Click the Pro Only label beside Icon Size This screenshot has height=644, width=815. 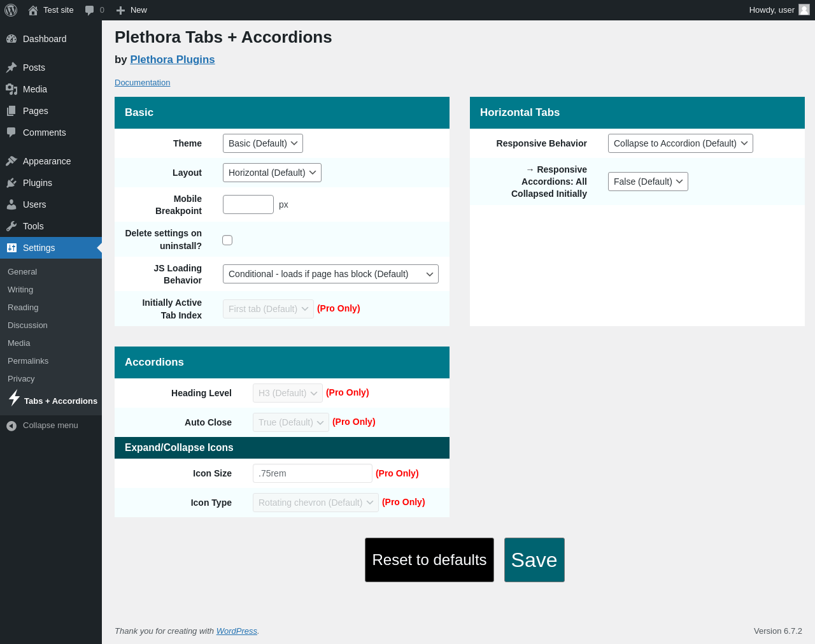397,473
